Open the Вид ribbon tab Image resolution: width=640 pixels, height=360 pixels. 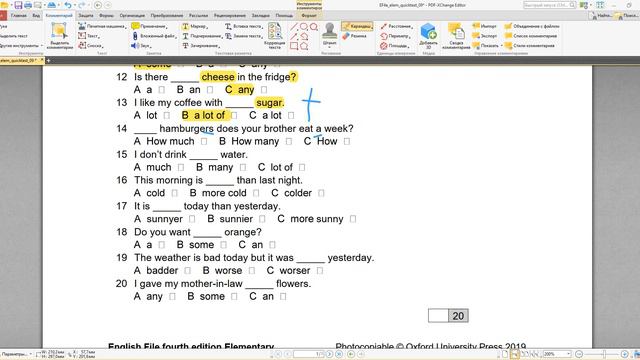(x=36, y=16)
